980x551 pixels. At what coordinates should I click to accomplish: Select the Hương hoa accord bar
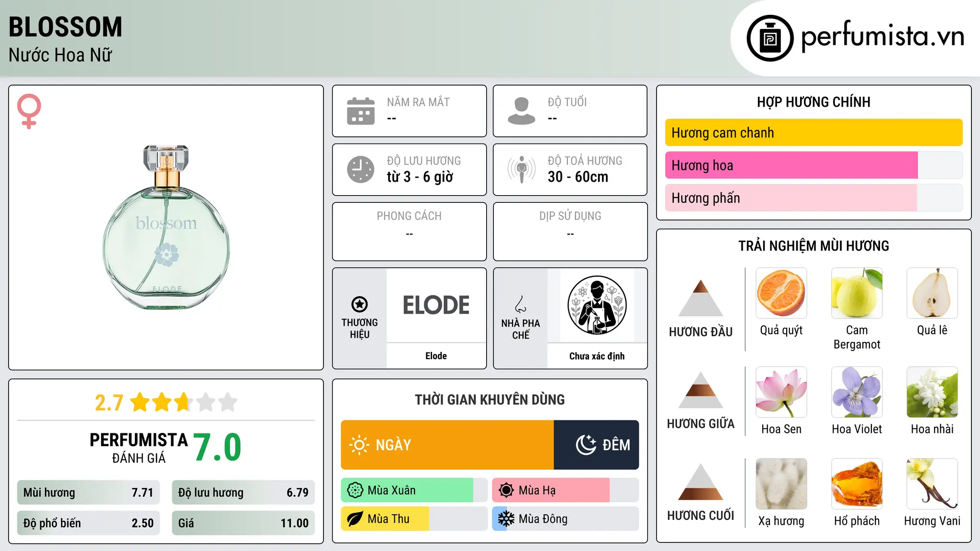coord(813,165)
